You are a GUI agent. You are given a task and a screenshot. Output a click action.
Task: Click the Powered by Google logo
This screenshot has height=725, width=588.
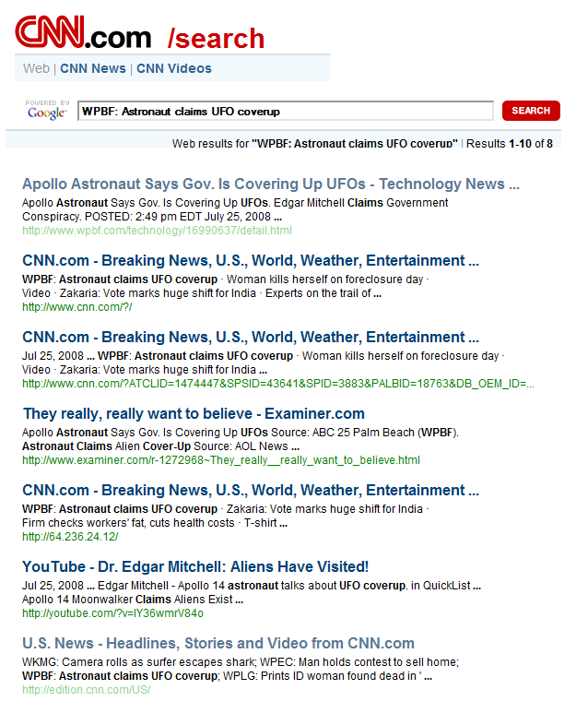pos(47,110)
